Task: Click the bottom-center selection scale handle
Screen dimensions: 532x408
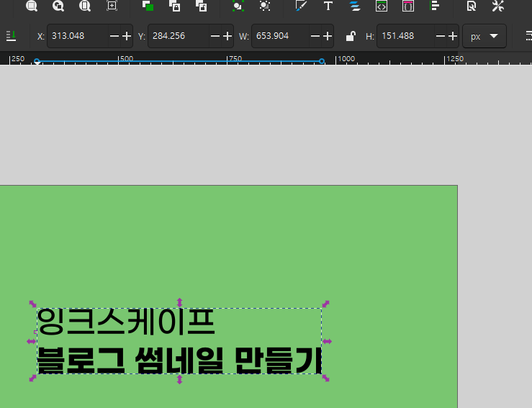Action: pyautogui.click(x=179, y=379)
